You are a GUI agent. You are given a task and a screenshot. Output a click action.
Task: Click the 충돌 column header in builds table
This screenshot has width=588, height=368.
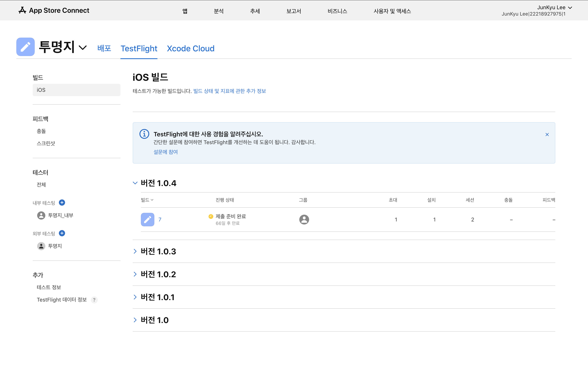[x=508, y=200]
